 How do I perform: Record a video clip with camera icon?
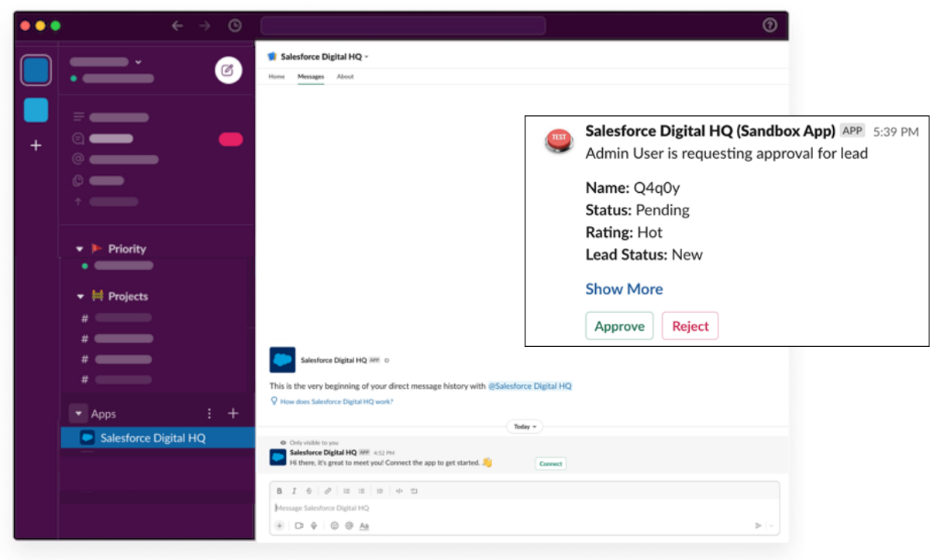[299, 525]
